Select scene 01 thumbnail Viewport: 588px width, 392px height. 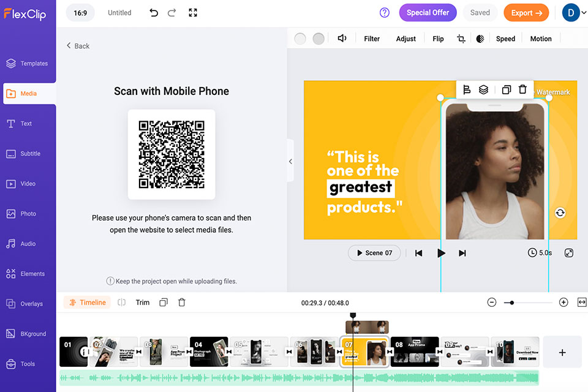(73, 352)
